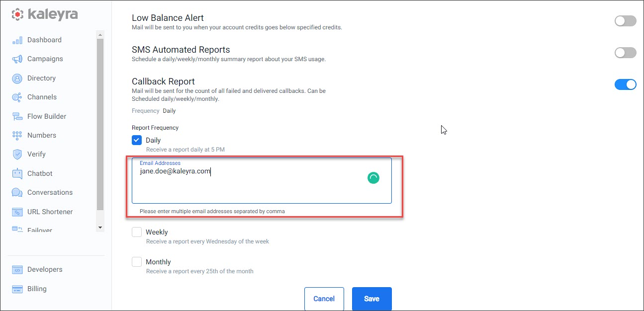Image resolution: width=644 pixels, height=311 pixels.
Task: Click the Monthly checkbox label
Action: pos(158,262)
